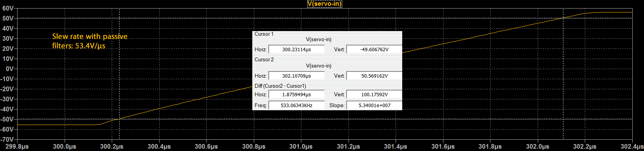Click Cursor 2 Vert field 50.569162V
This screenshot has width=644, height=151.
click(x=374, y=76)
